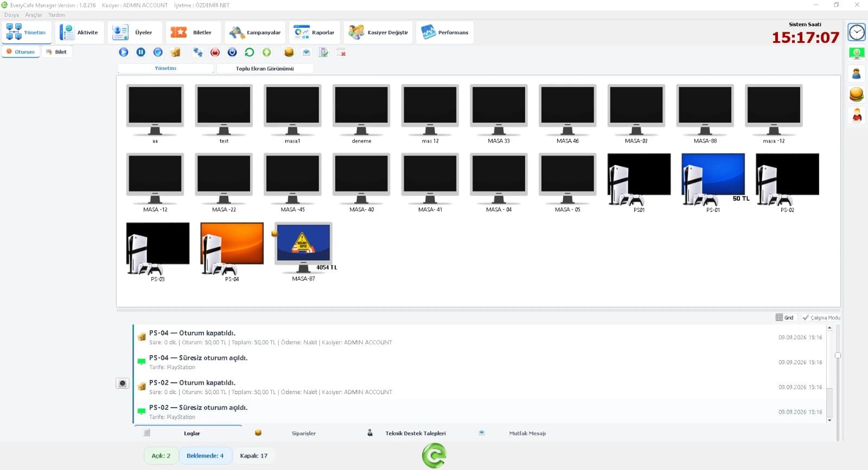Click the Aktivite button

79,33
